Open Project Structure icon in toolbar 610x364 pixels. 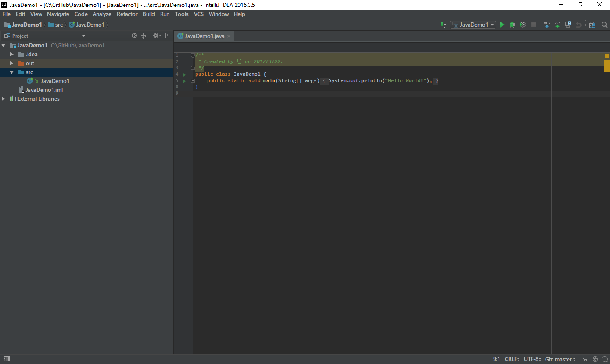[x=592, y=25]
